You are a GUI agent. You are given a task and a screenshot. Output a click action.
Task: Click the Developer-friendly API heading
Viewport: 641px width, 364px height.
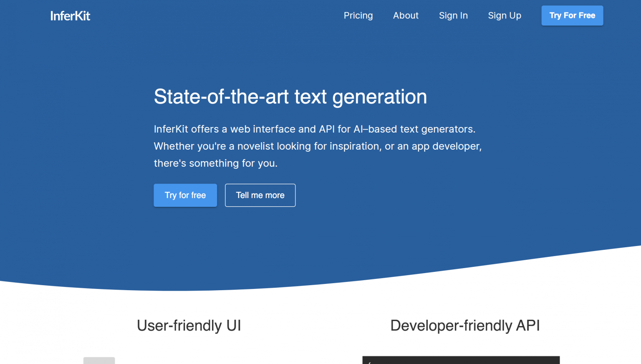tap(465, 326)
